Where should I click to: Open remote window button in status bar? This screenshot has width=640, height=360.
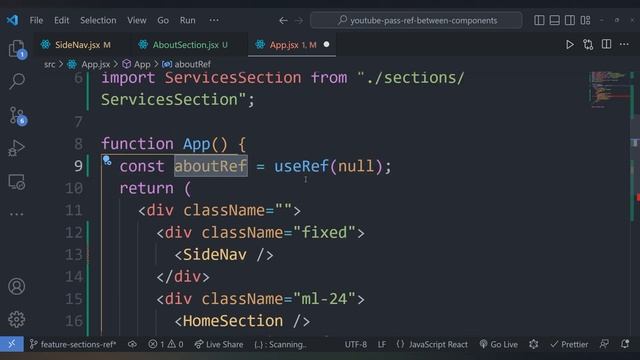pos(11,344)
